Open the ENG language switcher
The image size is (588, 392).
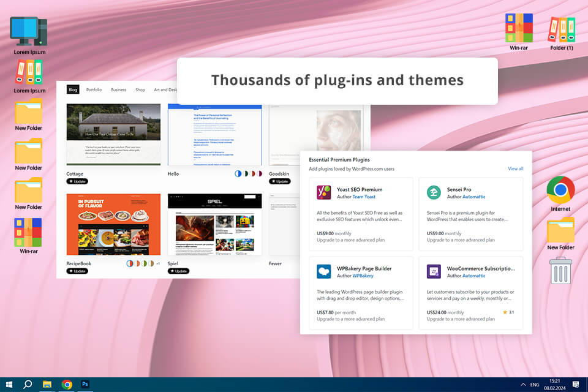[x=535, y=385]
